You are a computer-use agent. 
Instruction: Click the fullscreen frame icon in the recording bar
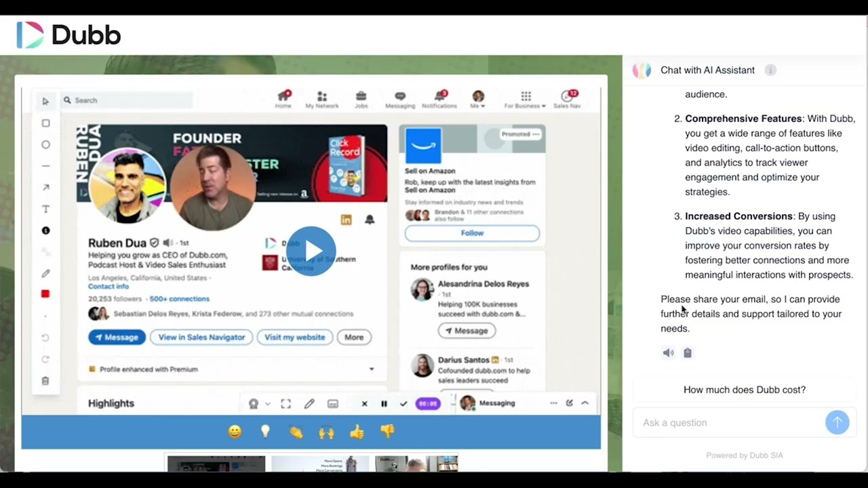tap(285, 403)
